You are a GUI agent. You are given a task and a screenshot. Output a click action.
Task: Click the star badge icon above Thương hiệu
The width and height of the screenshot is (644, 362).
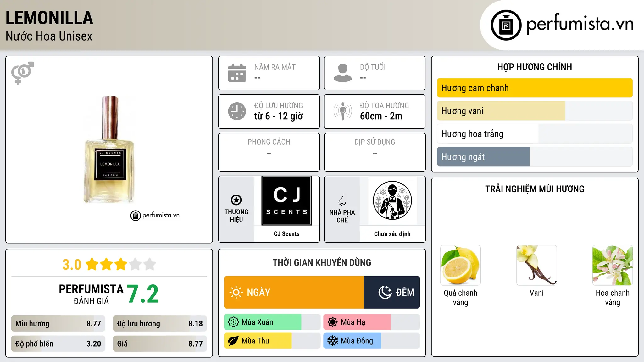(236, 200)
